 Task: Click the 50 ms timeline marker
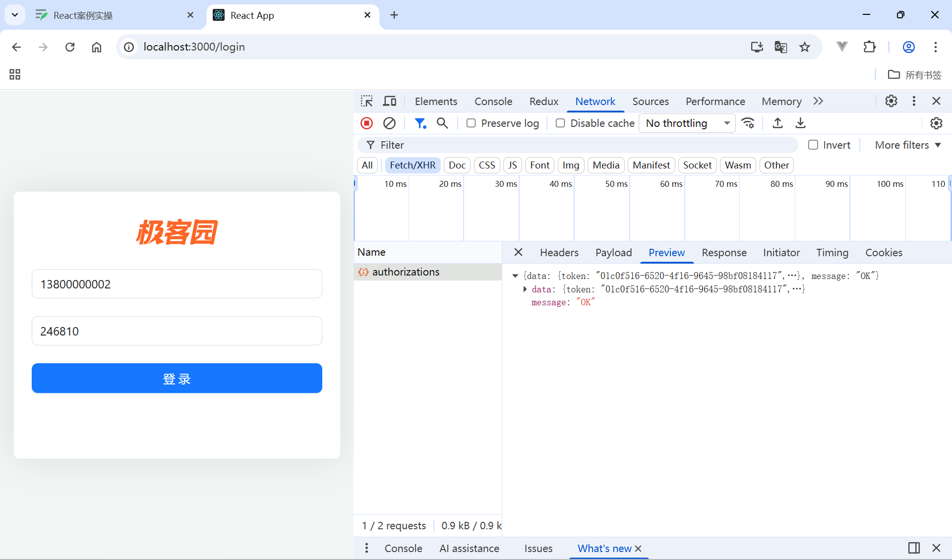pos(616,184)
